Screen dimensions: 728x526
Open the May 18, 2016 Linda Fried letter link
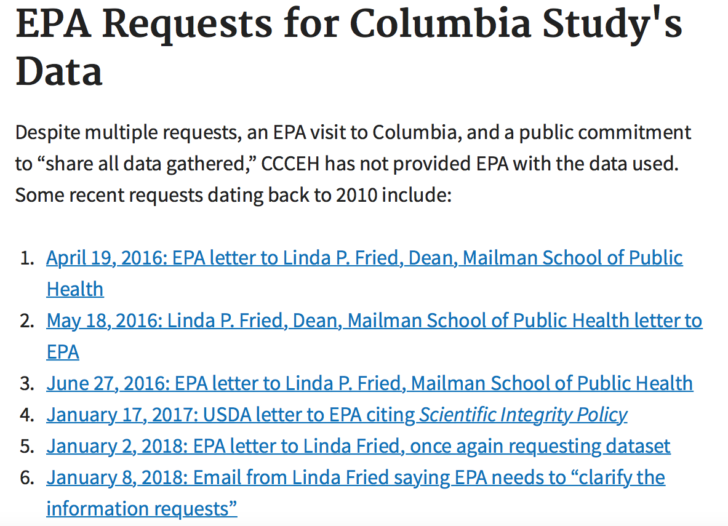point(374,321)
